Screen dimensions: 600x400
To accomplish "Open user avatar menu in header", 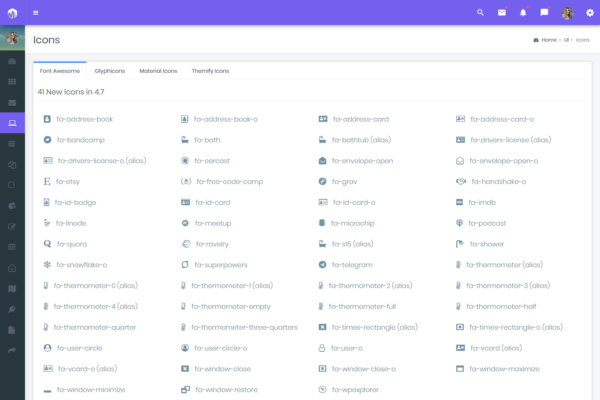I will click(567, 13).
